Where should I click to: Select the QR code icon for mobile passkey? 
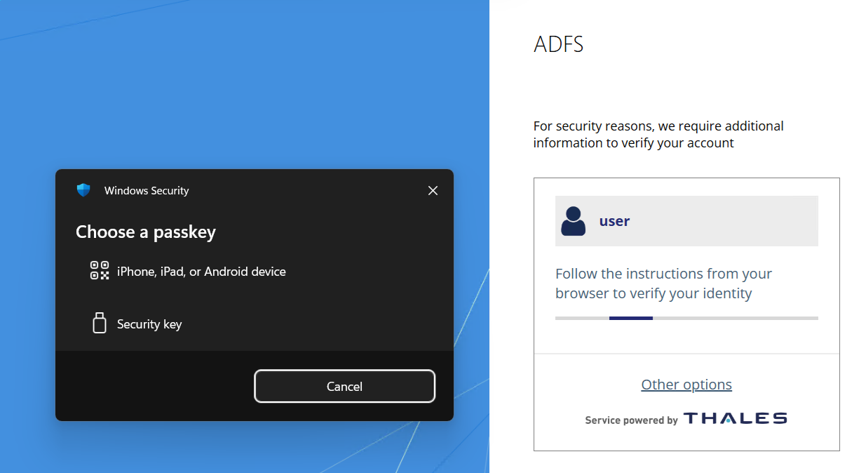coord(100,270)
